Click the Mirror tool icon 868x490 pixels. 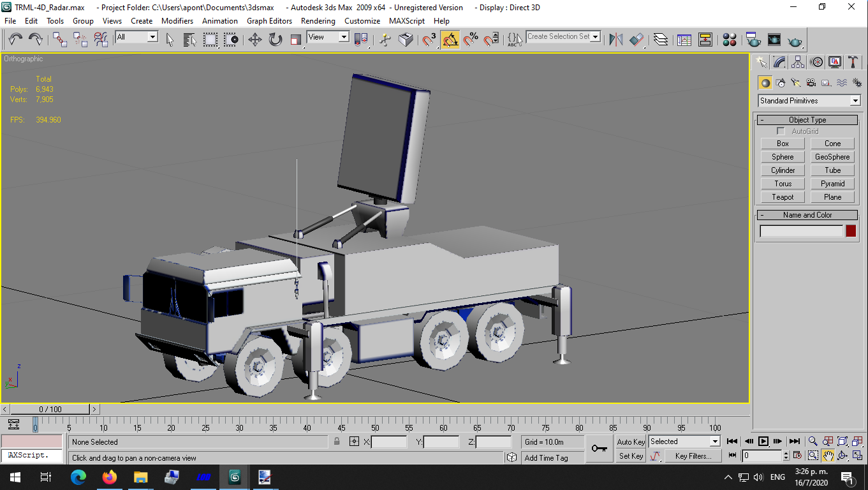615,40
